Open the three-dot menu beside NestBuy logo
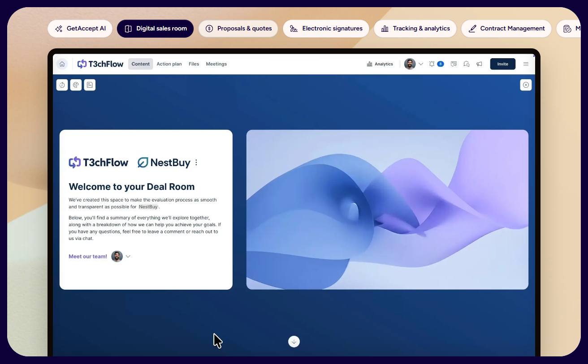 (196, 163)
